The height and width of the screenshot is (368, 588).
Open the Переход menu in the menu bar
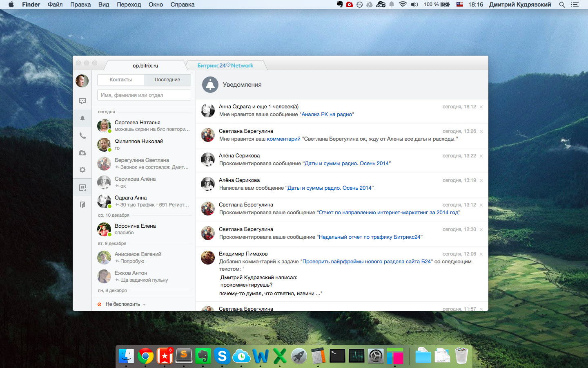pos(129,4)
